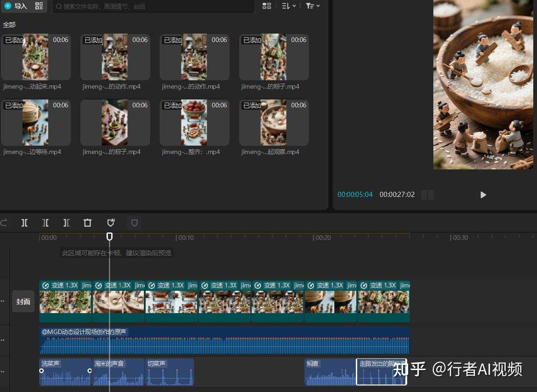The image size is (537, 392).
Task: Expand the media filter dropdown
Action: [x=312, y=6]
